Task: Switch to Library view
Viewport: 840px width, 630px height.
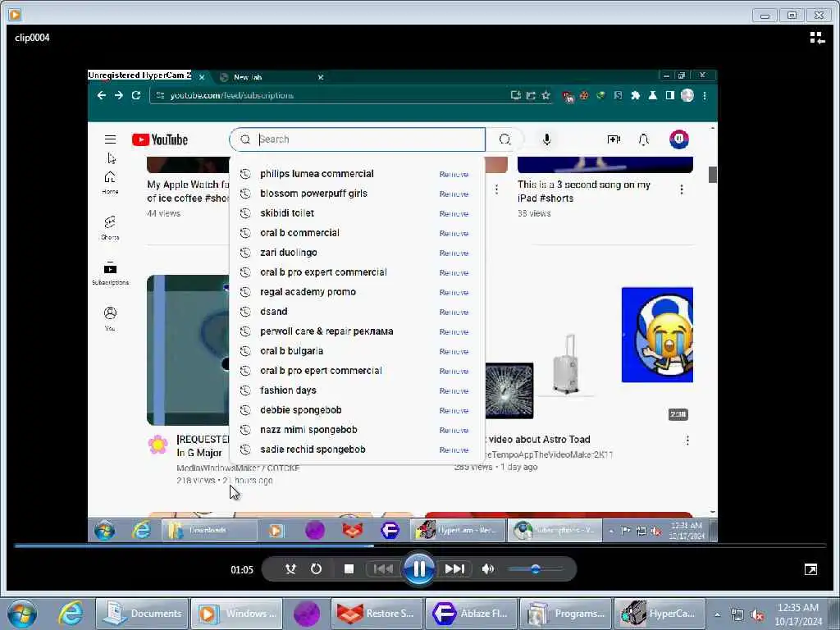Action: pyautogui.click(x=817, y=38)
